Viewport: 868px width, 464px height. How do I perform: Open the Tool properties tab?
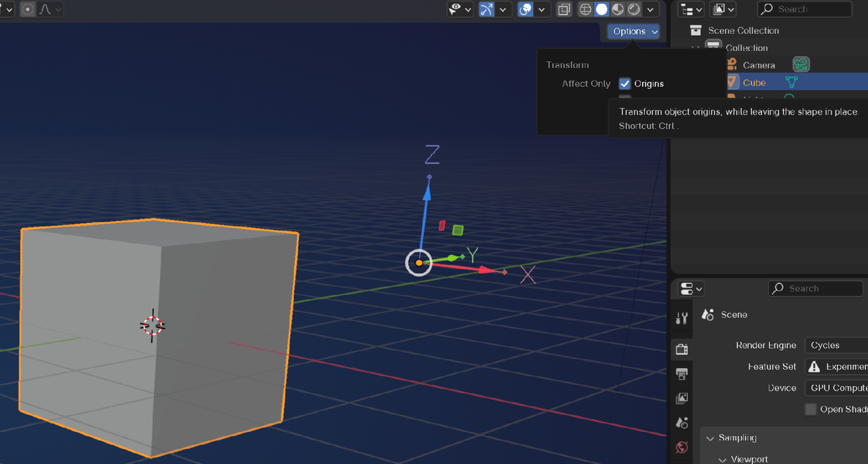point(682,319)
